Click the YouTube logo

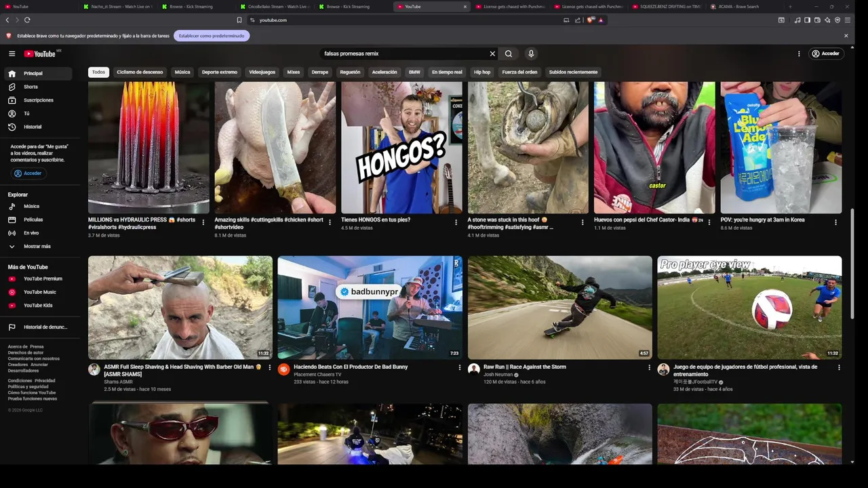tap(40, 54)
